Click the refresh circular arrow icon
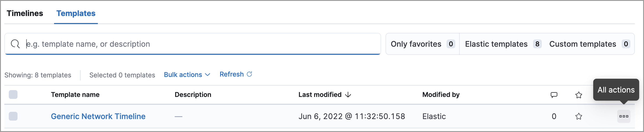The height and width of the screenshot is (132, 644). click(x=249, y=74)
